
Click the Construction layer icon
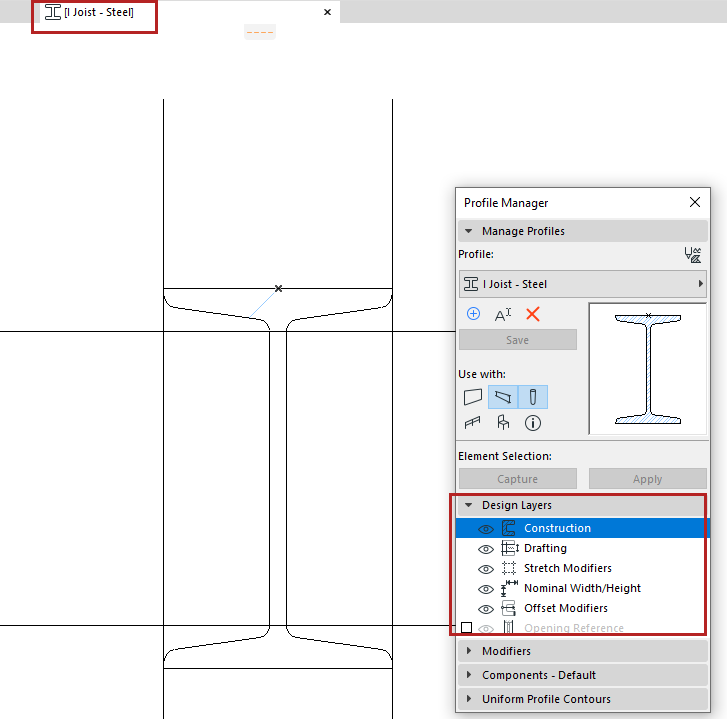click(509, 528)
